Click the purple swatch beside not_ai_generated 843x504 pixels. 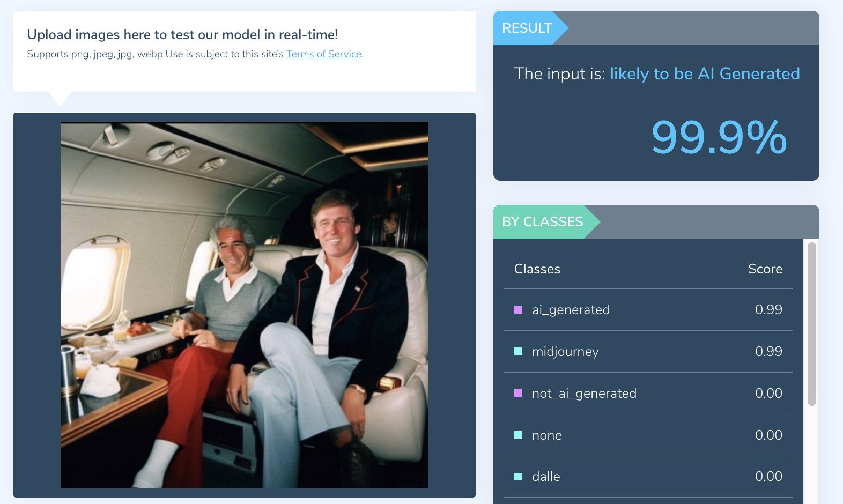518,394
